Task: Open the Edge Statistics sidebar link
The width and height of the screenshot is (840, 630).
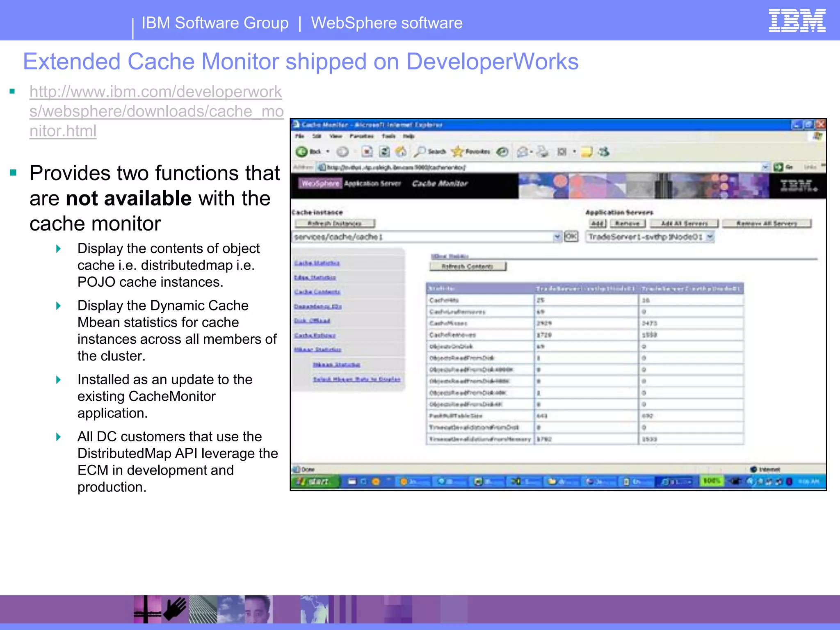Action: 315,278
